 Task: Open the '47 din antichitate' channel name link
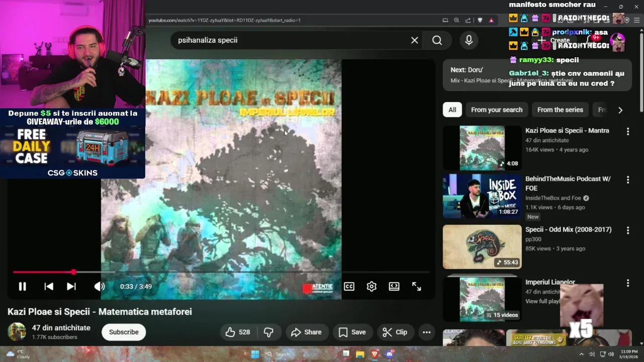tap(61, 328)
